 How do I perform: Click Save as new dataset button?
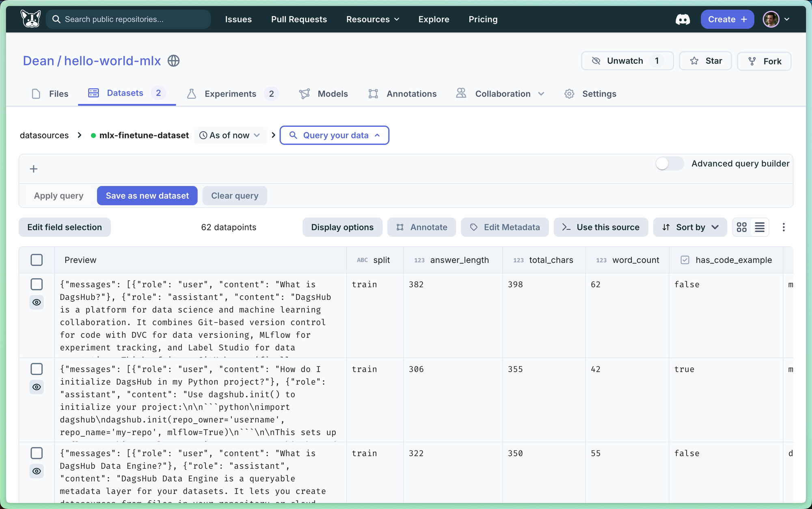click(147, 196)
